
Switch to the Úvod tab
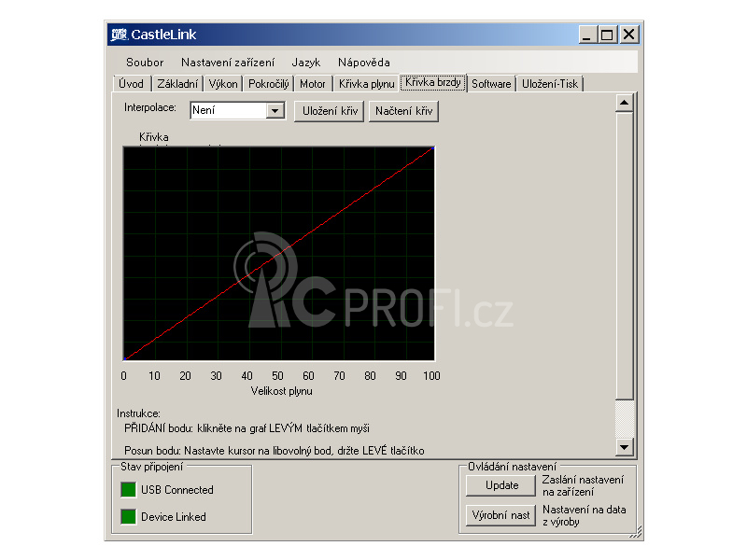point(132,84)
